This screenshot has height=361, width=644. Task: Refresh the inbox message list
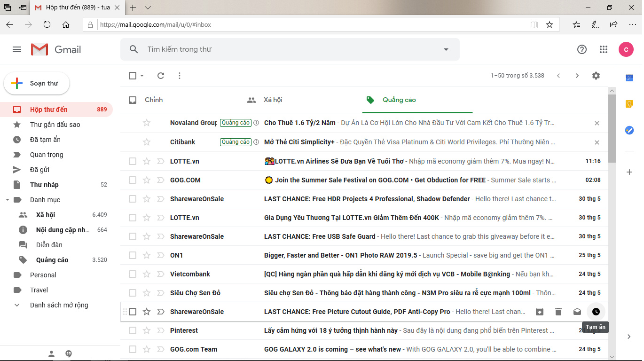coord(161,76)
